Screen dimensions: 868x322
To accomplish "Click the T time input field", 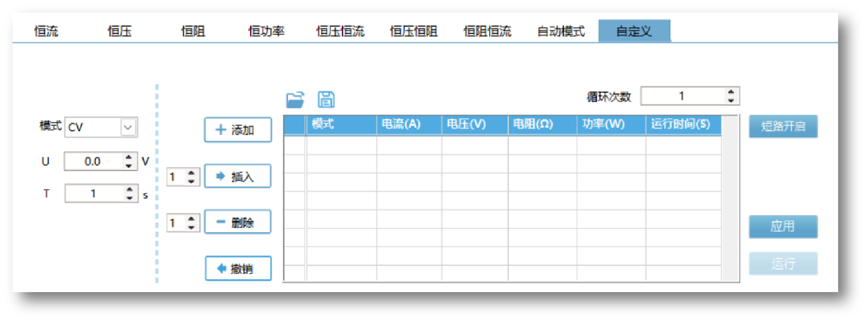I will (93, 193).
